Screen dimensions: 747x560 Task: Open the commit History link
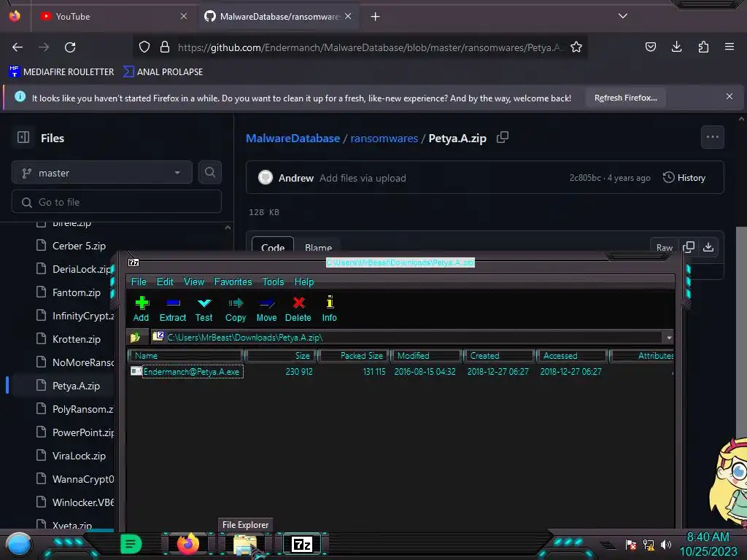tap(684, 178)
